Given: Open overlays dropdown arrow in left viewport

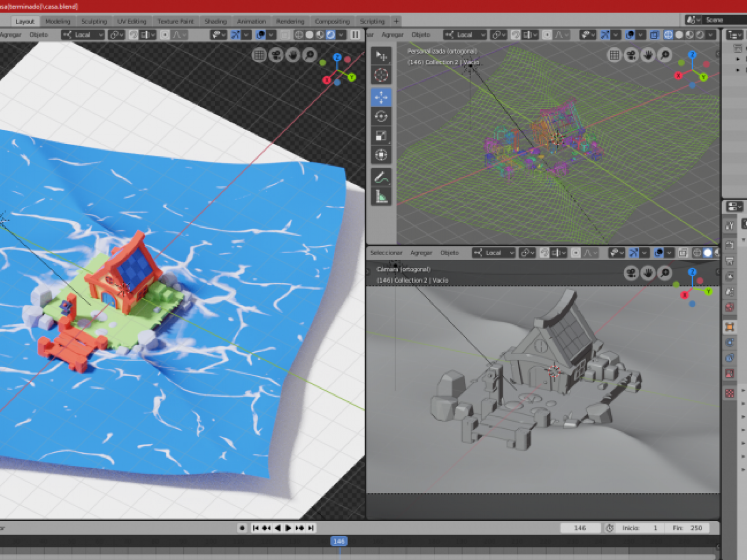Looking at the screenshot, I should pos(271,35).
